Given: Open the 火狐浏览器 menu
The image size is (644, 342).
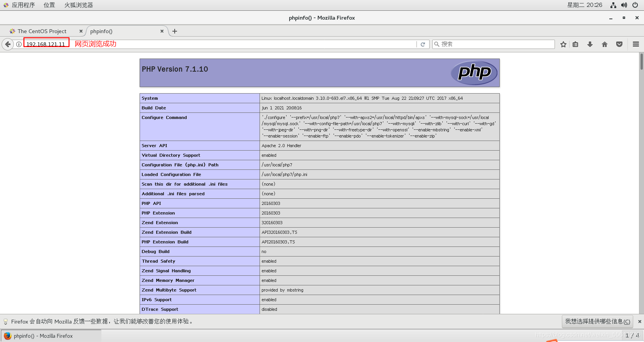Looking at the screenshot, I should pyautogui.click(x=79, y=5).
